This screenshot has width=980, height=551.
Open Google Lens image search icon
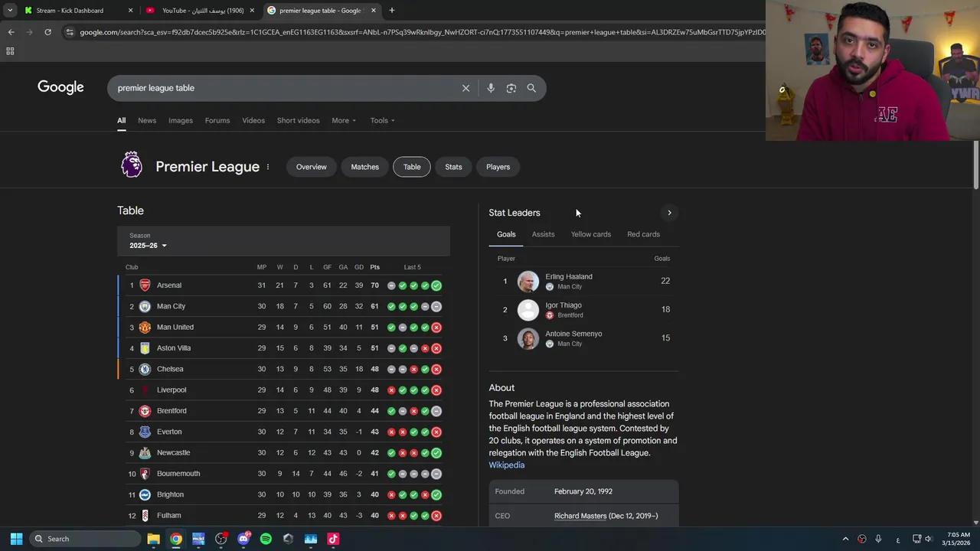click(x=511, y=88)
